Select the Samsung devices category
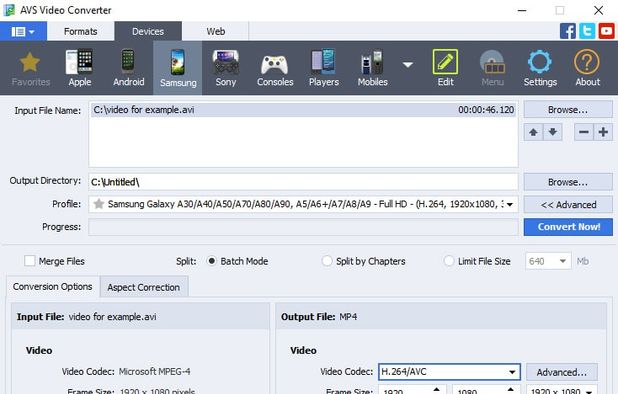This screenshot has width=618, height=394. 178,69
